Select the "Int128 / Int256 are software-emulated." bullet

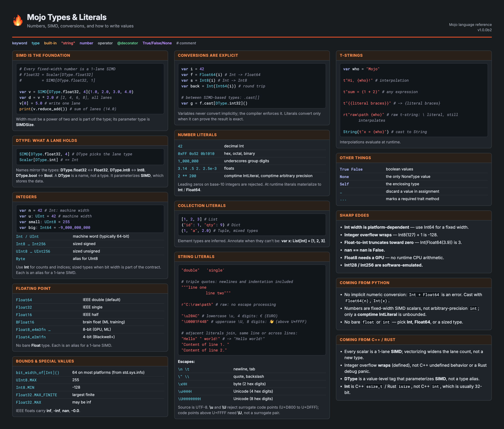(x=383, y=265)
